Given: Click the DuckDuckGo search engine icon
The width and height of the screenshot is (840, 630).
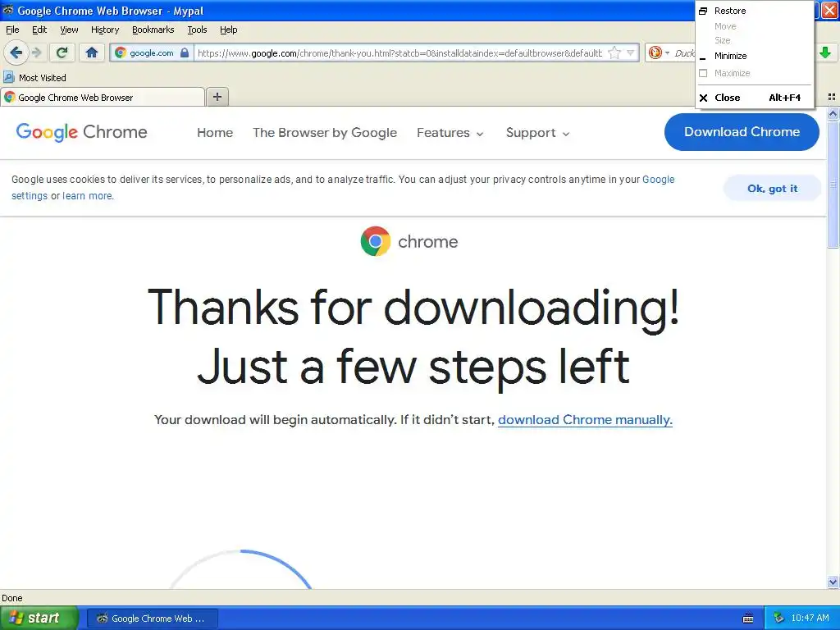Looking at the screenshot, I should 654,52.
